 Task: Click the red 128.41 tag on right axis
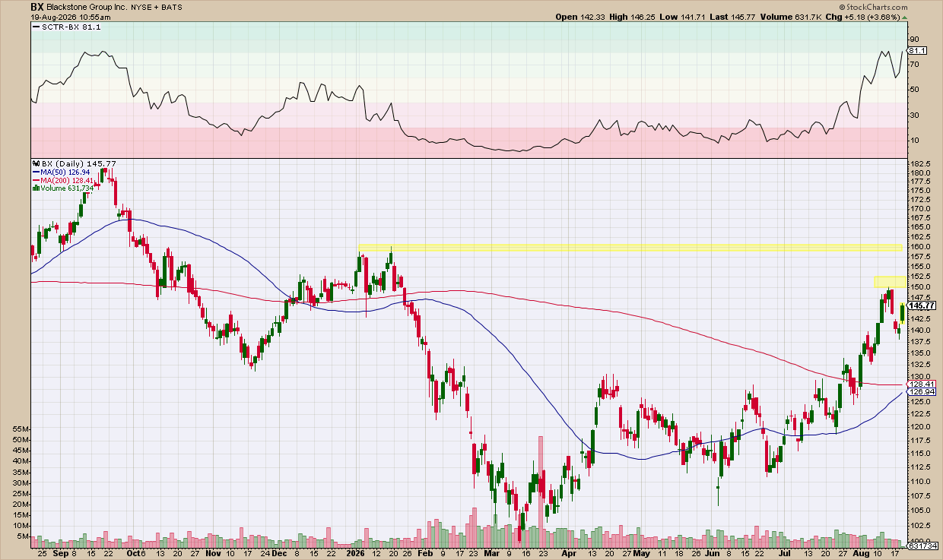(x=922, y=384)
